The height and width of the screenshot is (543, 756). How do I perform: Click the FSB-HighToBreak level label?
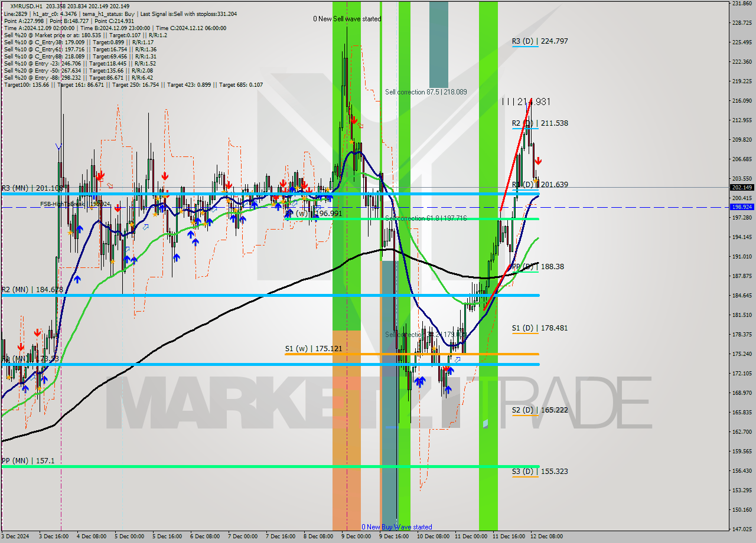(75, 204)
